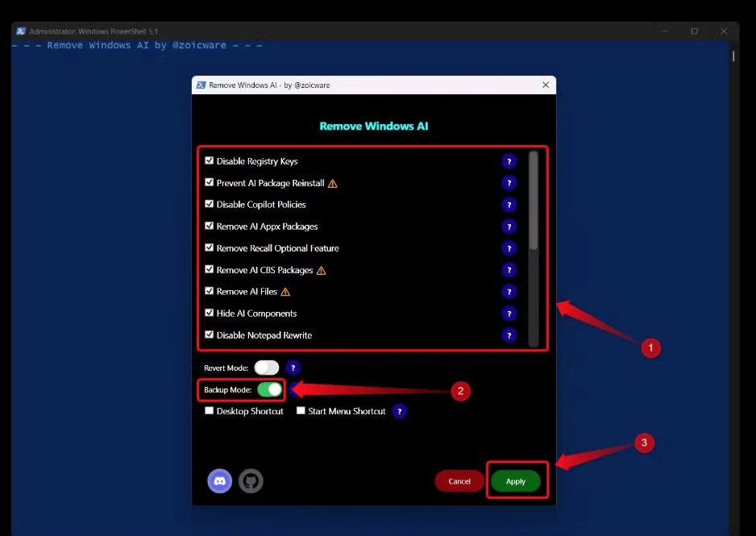
Task: Open help icon beside Revert Mode
Action: pyautogui.click(x=293, y=368)
